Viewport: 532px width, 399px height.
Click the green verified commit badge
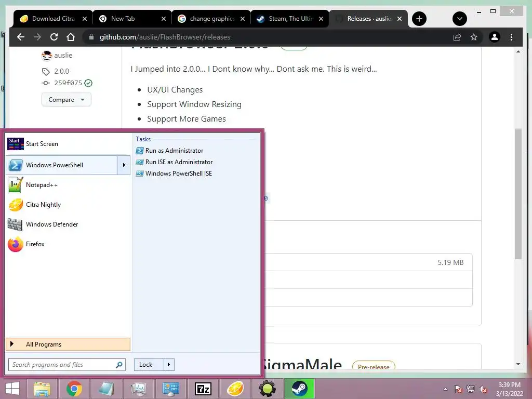[x=88, y=83]
